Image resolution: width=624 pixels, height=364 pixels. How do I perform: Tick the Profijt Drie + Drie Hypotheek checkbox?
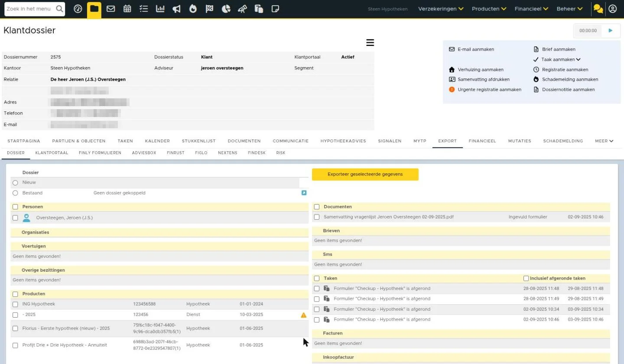15,345
